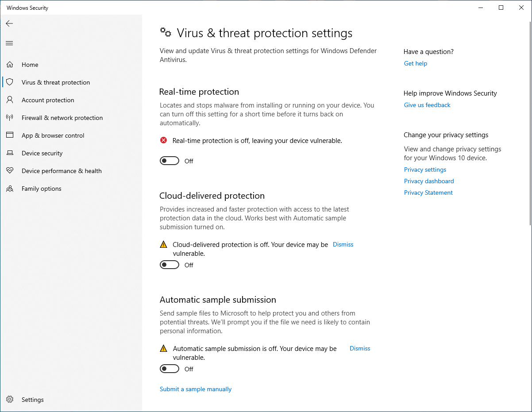Open the Get help link
Screen dimensions: 532x412
(416, 63)
